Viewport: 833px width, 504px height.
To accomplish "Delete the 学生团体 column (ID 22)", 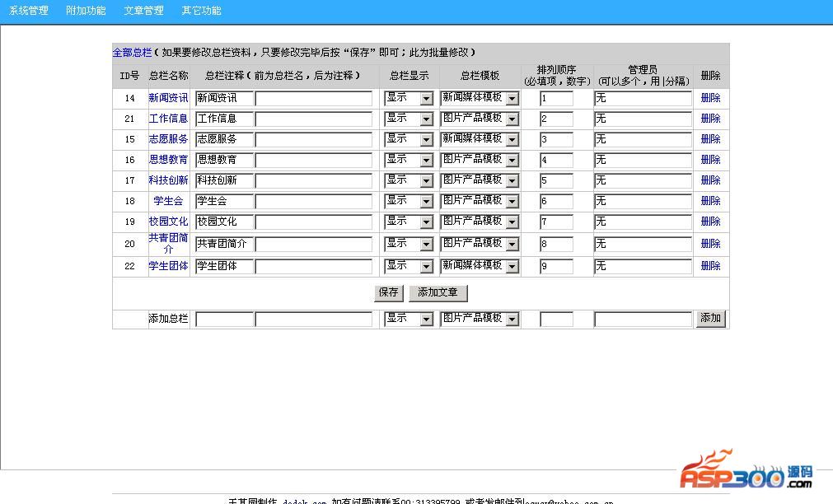I will [711, 266].
